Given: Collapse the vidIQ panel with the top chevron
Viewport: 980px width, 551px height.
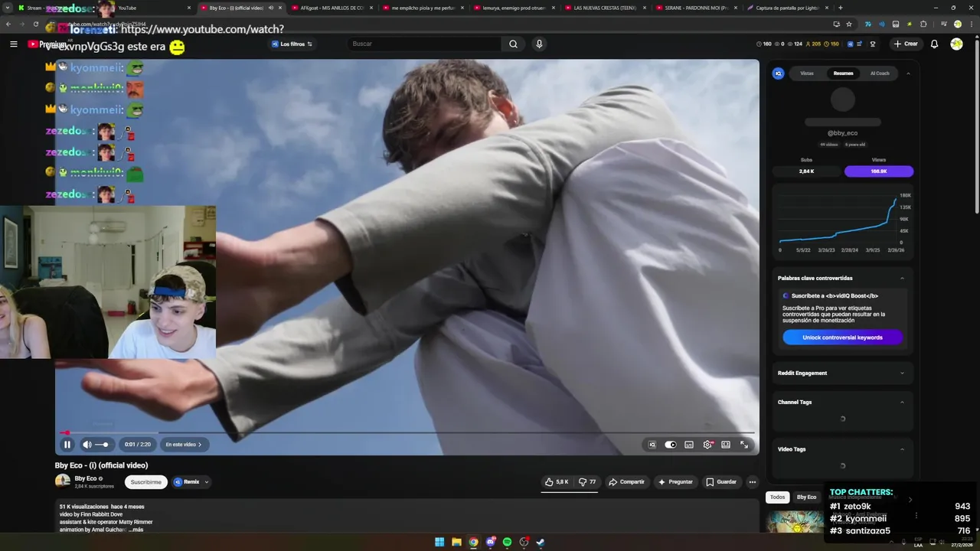Looking at the screenshot, I should (x=908, y=73).
